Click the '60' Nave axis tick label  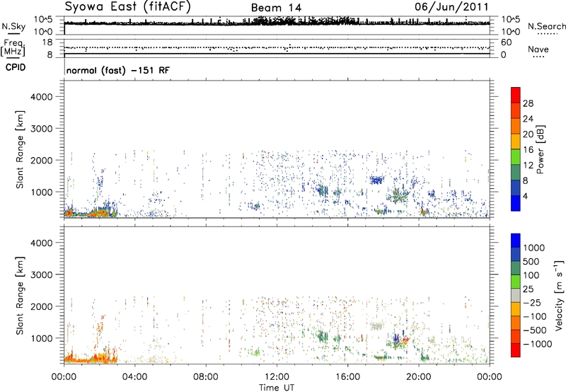506,42
